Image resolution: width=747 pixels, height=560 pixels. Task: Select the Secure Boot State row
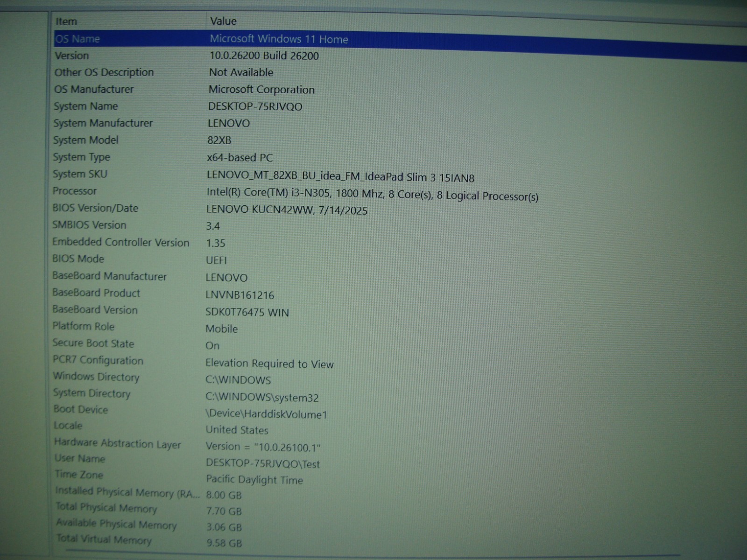click(93, 343)
